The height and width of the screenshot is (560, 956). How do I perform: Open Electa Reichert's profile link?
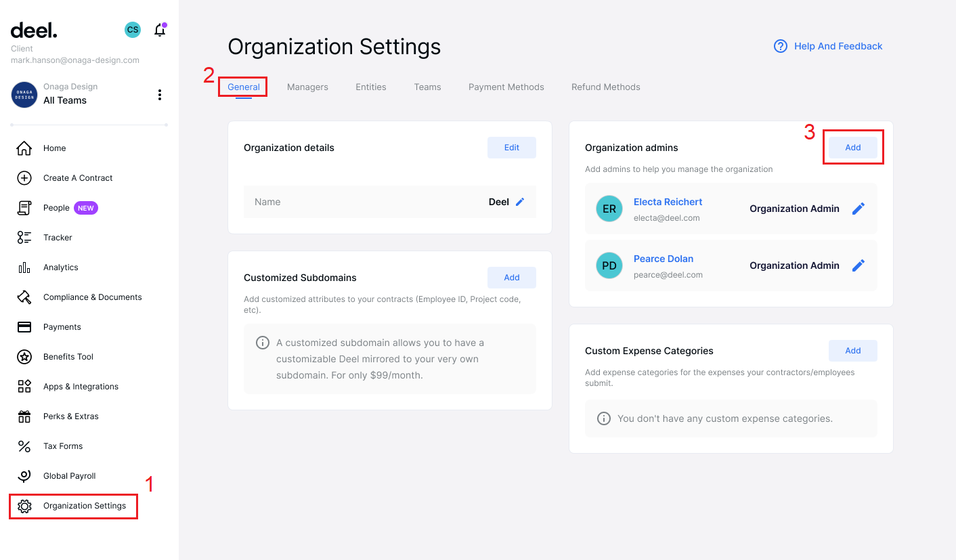668,201
